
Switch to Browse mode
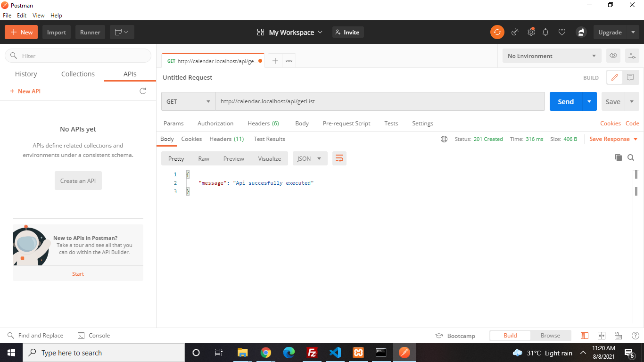coord(550,335)
